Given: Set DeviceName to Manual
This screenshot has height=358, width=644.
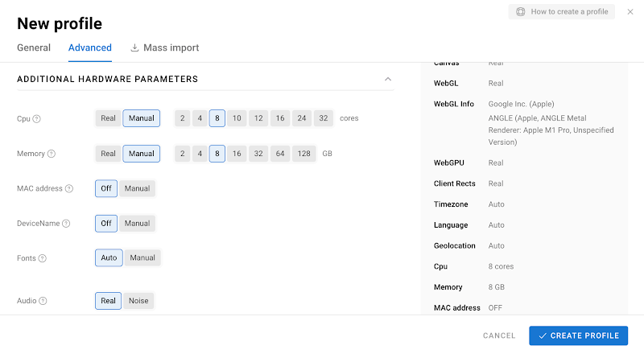Looking at the screenshot, I should 137,223.
